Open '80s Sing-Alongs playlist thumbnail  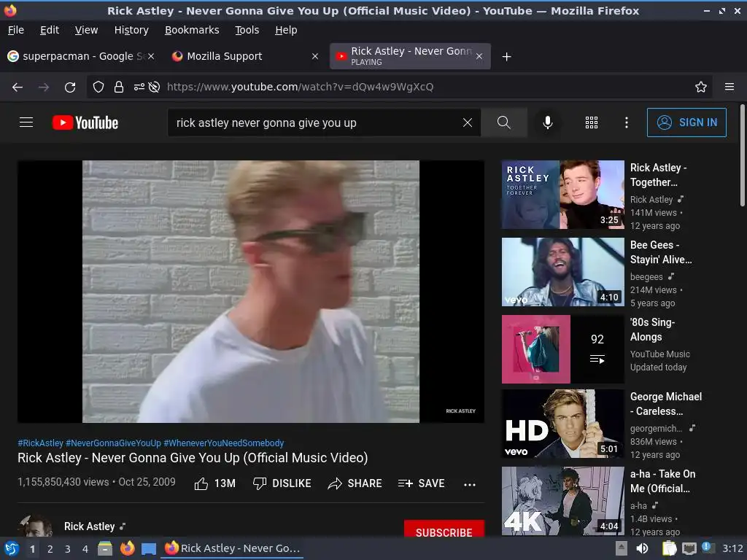coord(562,349)
